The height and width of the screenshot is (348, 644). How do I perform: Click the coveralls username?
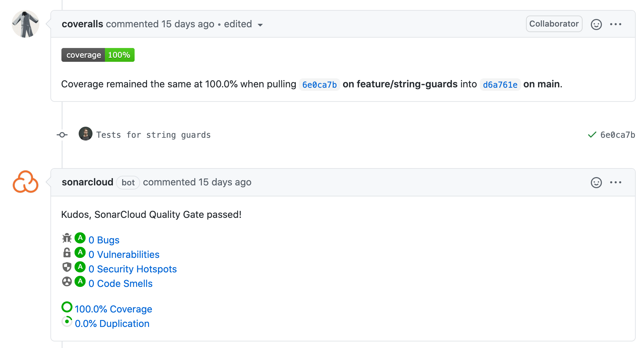[82, 24]
